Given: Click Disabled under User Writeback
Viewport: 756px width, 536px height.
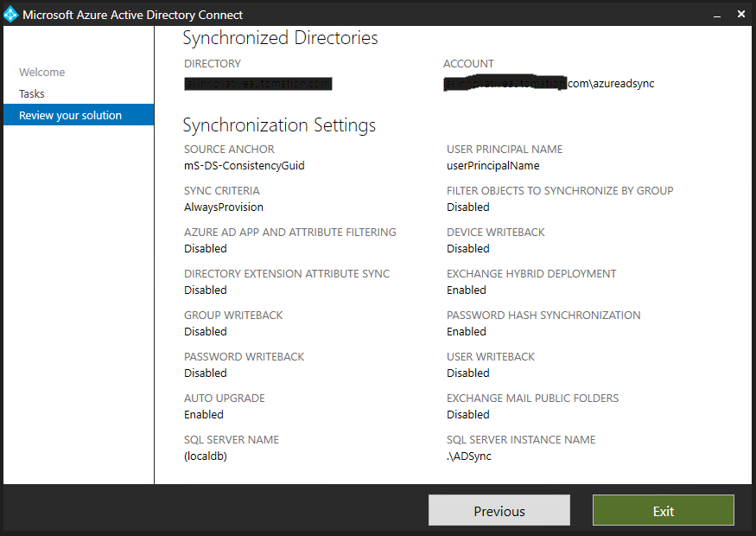Looking at the screenshot, I should [467, 373].
